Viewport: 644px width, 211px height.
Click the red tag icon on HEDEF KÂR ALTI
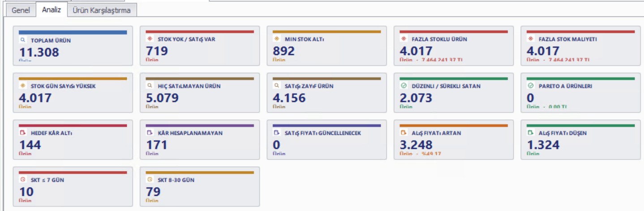[23, 133]
